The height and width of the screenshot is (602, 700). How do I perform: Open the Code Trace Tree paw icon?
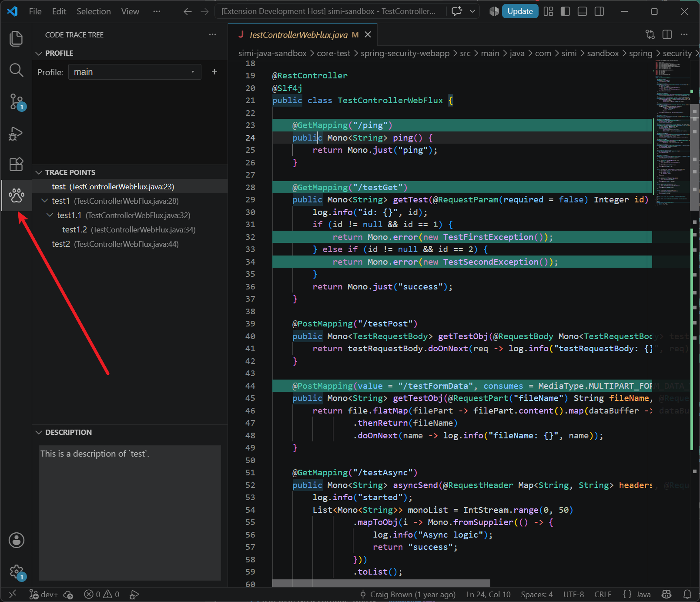coord(16,196)
